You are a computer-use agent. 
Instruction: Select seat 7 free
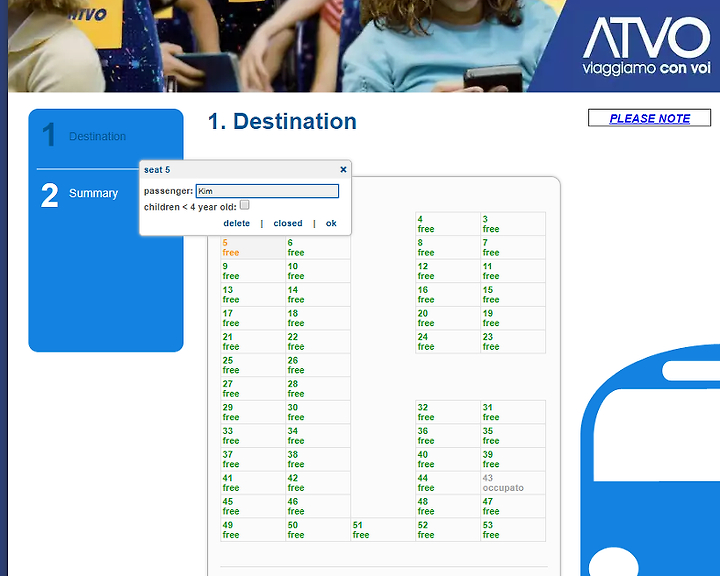513,248
